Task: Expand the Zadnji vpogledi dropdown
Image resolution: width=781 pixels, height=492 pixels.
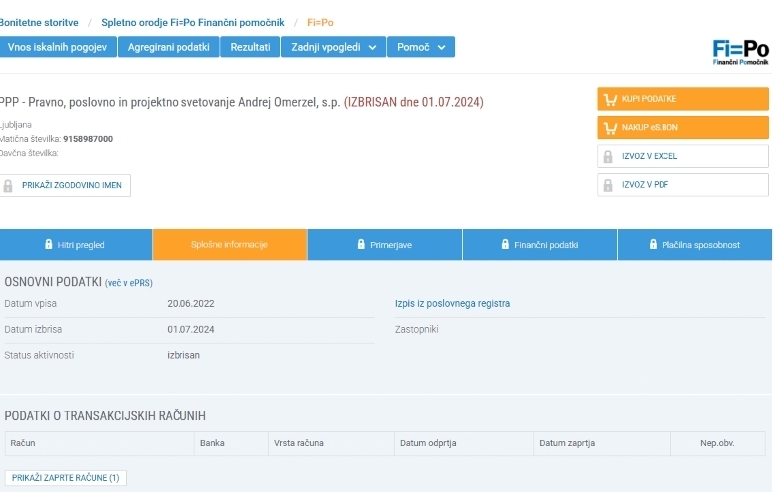Action: (x=333, y=47)
